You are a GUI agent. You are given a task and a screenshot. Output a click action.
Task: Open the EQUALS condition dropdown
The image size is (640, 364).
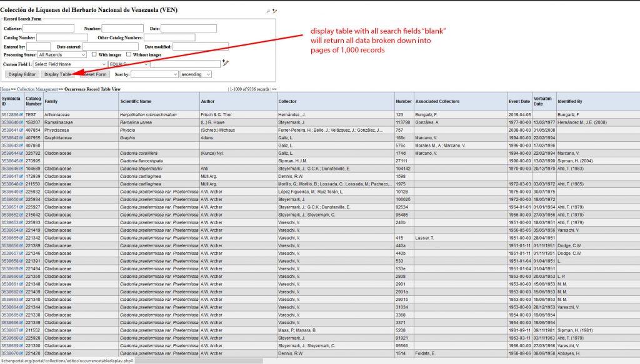(129, 64)
